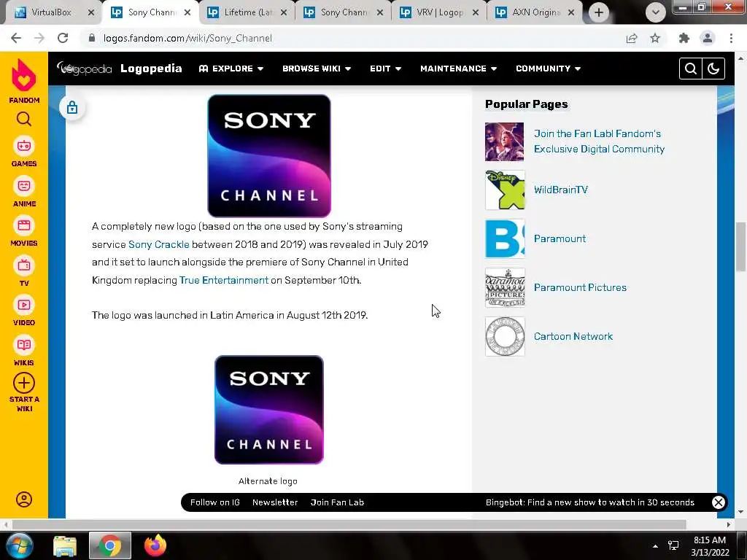Open Chrome extensions puzzle icon

(x=684, y=38)
